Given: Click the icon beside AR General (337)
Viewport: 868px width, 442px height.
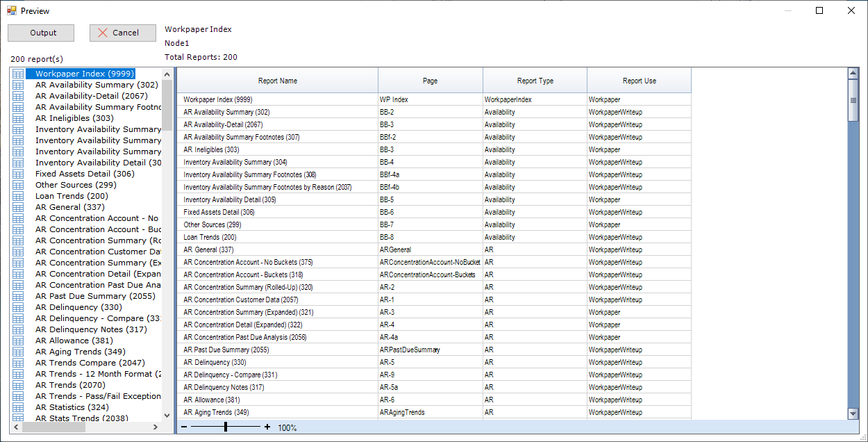Looking at the screenshot, I should click(x=18, y=207).
